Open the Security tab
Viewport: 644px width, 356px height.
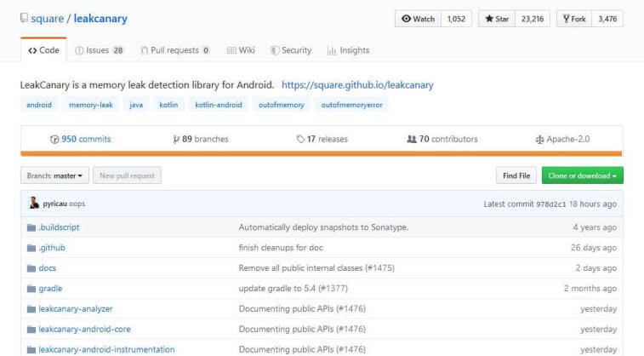(x=291, y=50)
